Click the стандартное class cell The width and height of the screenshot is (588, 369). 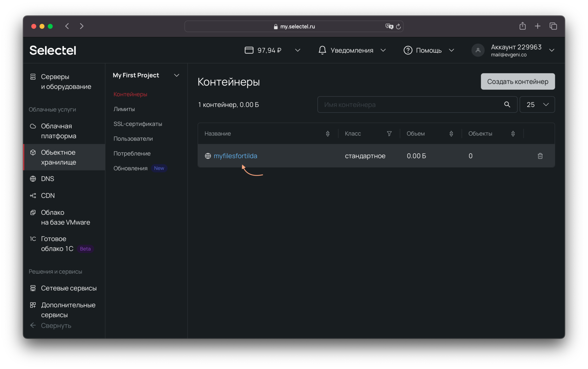[x=365, y=156]
